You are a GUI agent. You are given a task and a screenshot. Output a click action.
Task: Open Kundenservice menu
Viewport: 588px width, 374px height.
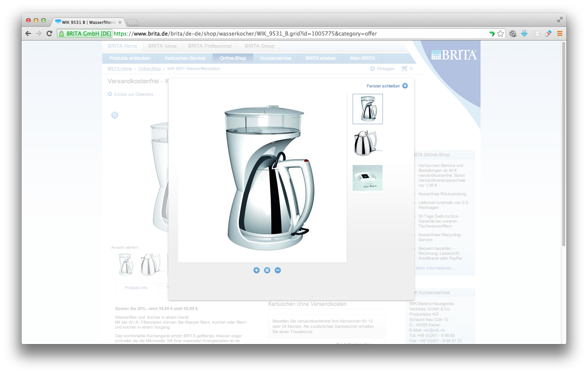(276, 58)
